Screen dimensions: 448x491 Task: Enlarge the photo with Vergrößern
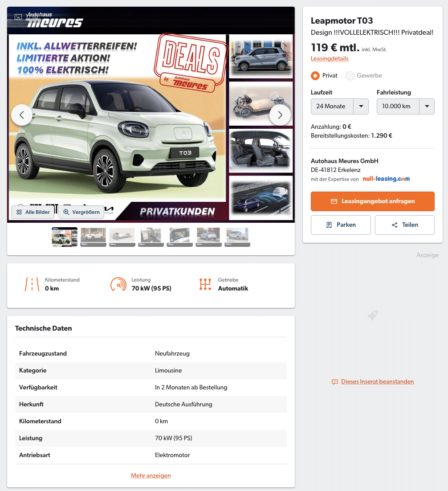coord(81,212)
